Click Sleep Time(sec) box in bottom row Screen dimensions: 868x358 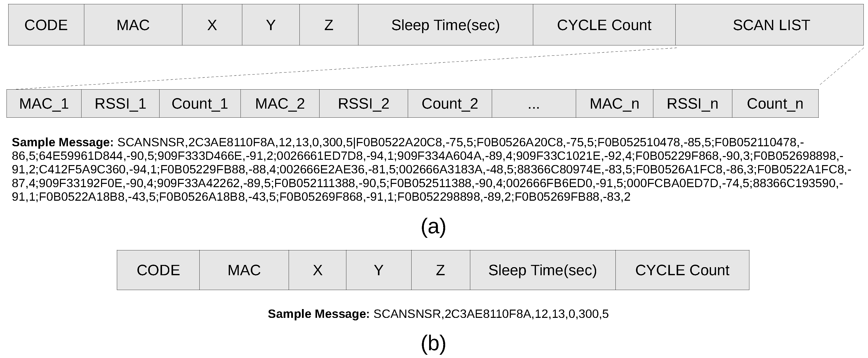click(542, 270)
